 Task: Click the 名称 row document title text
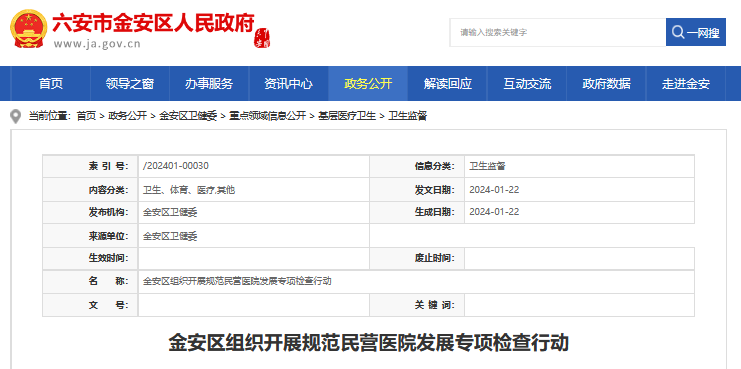(x=237, y=281)
